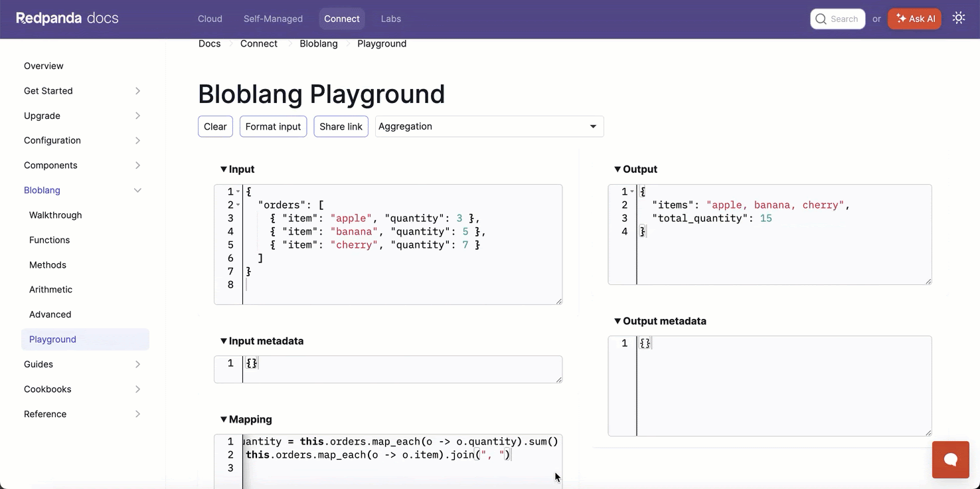Open the Cloud tab

tap(210, 19)
